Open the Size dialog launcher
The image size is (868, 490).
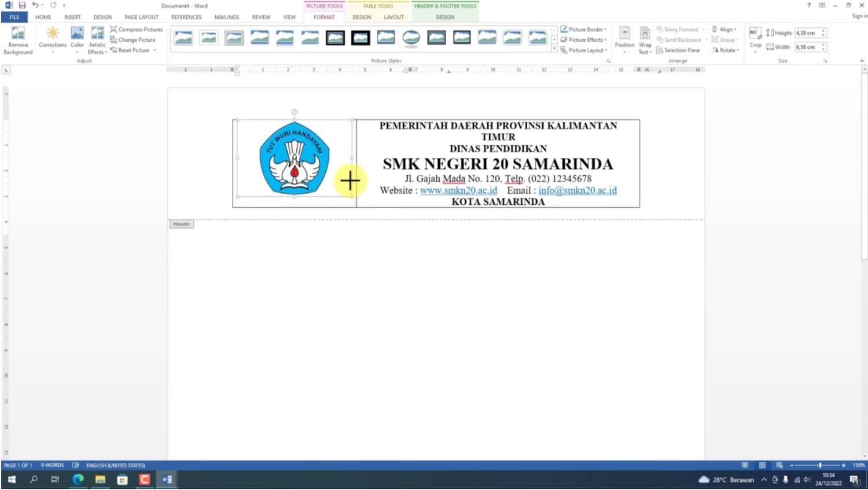[825, 61]
